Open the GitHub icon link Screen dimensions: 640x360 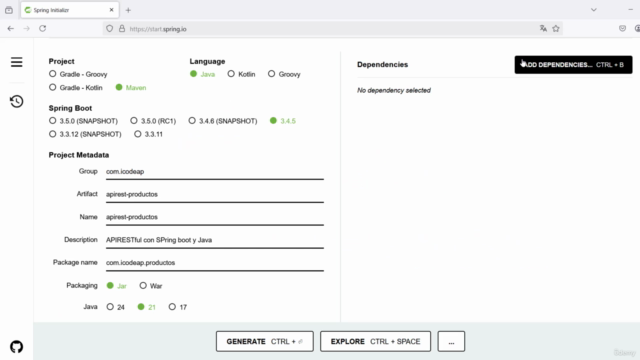click(17, 347)
